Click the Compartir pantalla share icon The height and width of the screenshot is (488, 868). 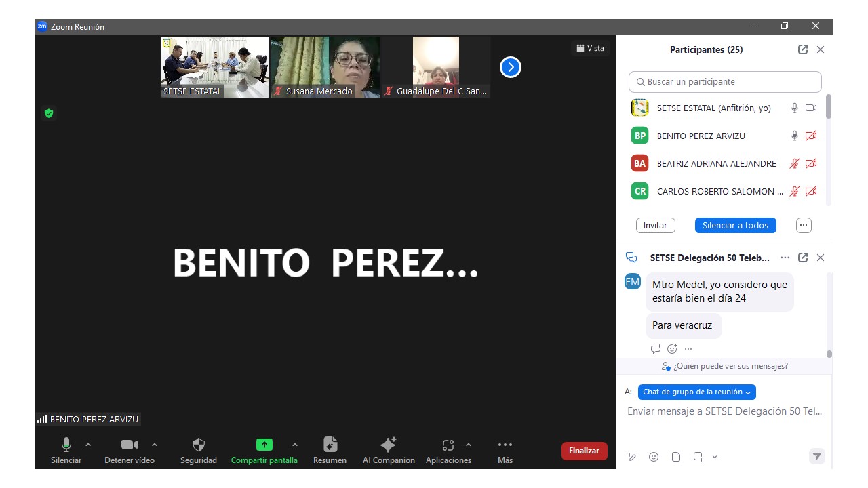[264, 445]
